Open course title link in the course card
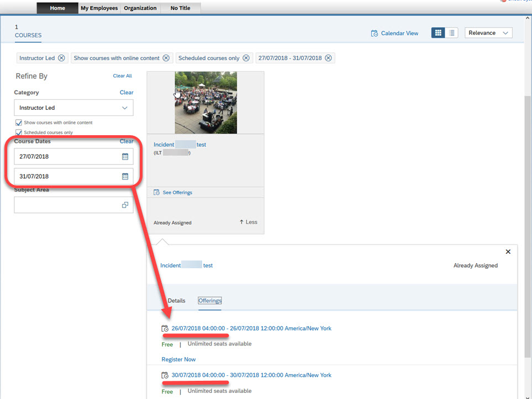Image resolution: width=532 pixels, height=399 pixels. pyautogui.click(x=180, y=145)
